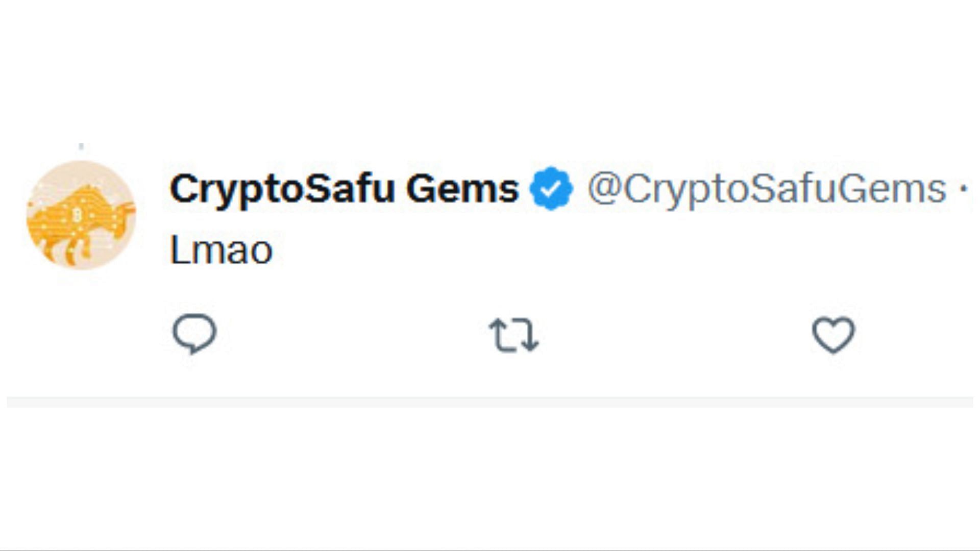Open the CryptoSafu Gems profile avatar
Screen dimensions: 980x551
pyautogui.click(x=81, y=215)
